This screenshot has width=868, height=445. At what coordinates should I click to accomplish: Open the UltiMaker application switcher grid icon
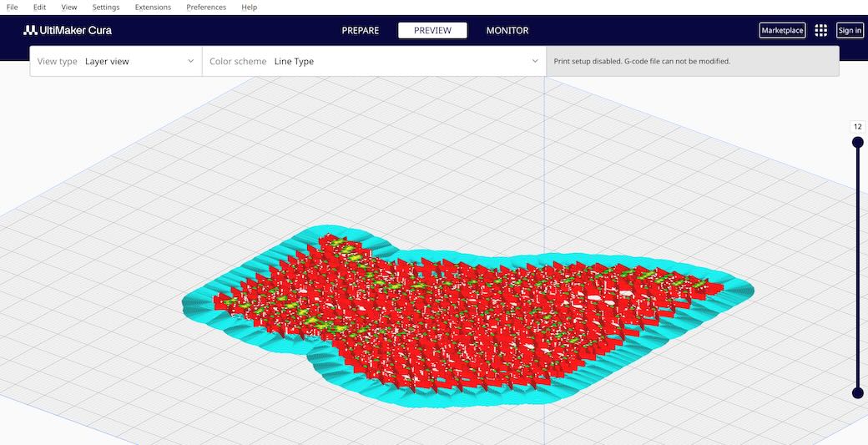point(820,30)
